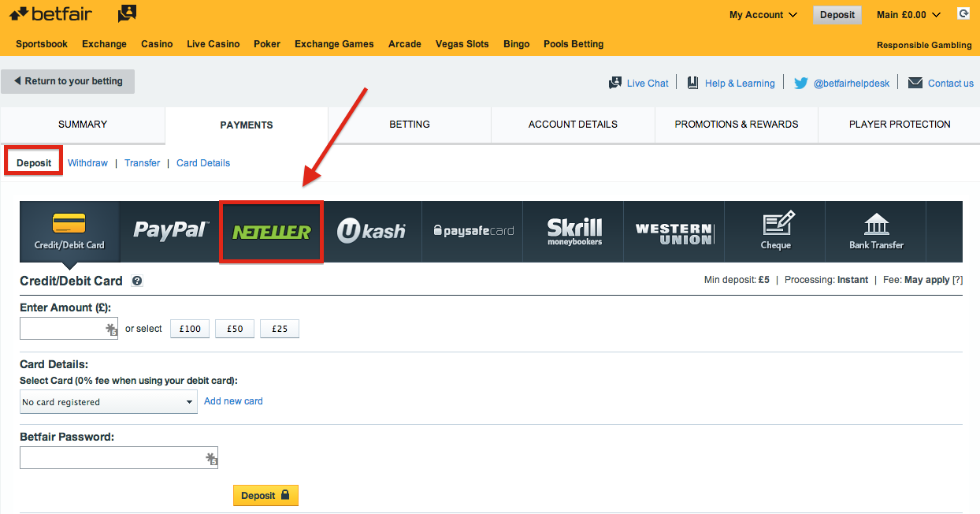Choose Western Union deposit method
The image size is (980, 514).
(674, 231)
